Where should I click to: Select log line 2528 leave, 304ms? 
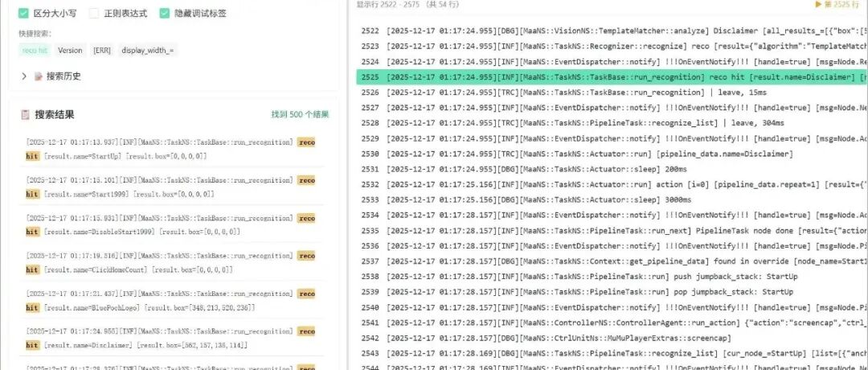[612, 123]
